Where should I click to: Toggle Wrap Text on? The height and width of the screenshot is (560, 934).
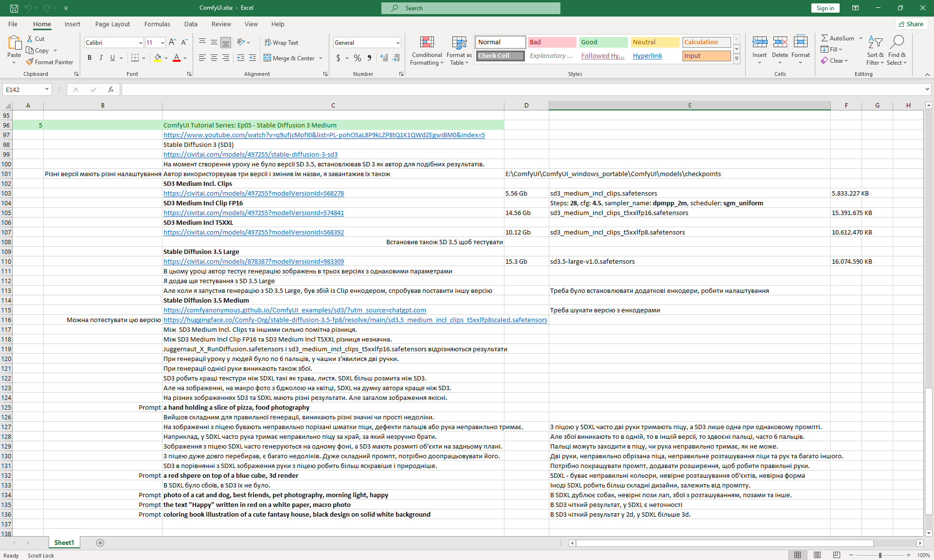(x=281, y=42)
